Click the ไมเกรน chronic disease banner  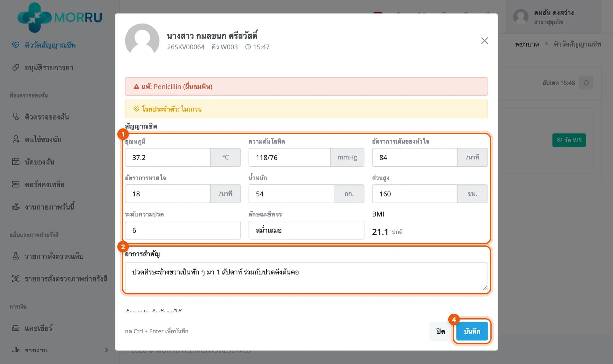click(306, 109)
